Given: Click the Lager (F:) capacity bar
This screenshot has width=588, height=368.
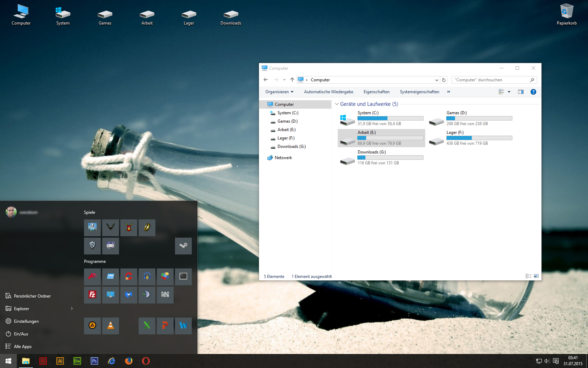Looking at the screenshot, I should click(x=479, y=138).
